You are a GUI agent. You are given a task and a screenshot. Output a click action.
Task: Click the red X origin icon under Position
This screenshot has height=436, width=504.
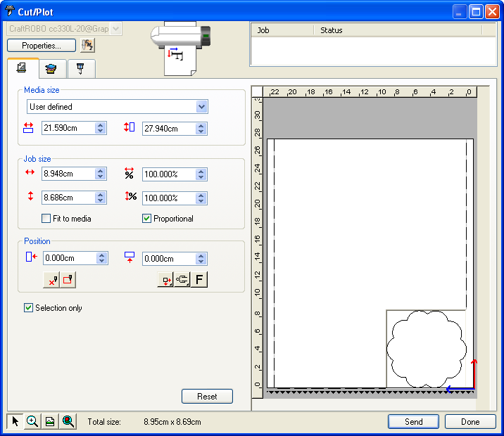click(x=51, y=280)
